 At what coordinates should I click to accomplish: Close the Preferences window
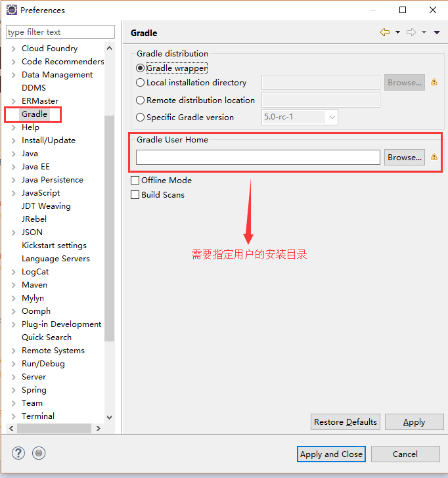[x=433, y=10]
